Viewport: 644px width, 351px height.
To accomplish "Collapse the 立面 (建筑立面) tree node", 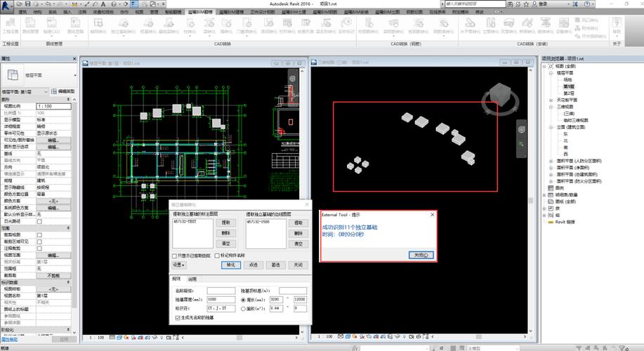I will 551,127.
